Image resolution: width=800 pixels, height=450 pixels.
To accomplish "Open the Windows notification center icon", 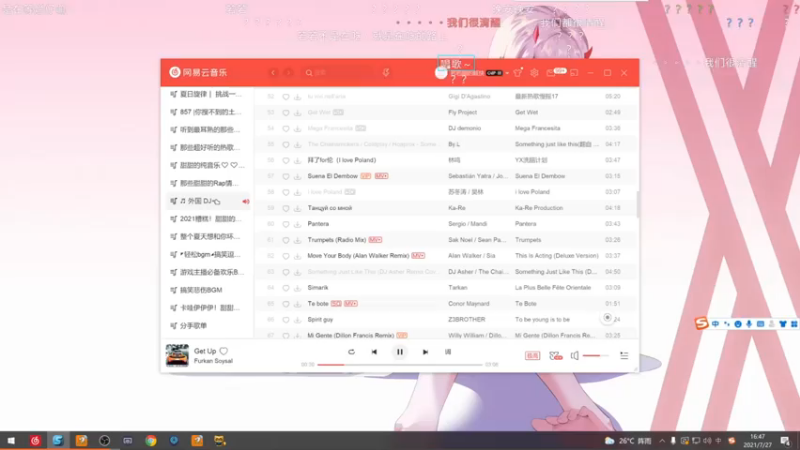I will pos(785,440).
